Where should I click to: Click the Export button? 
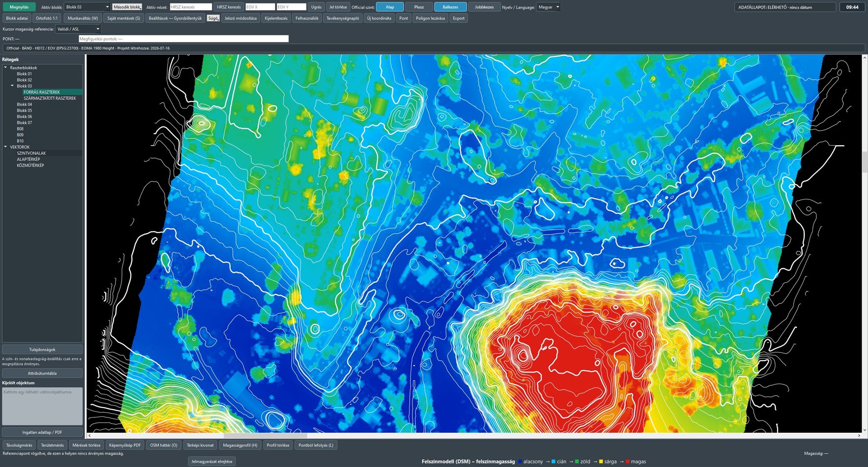tap(459, 19)
